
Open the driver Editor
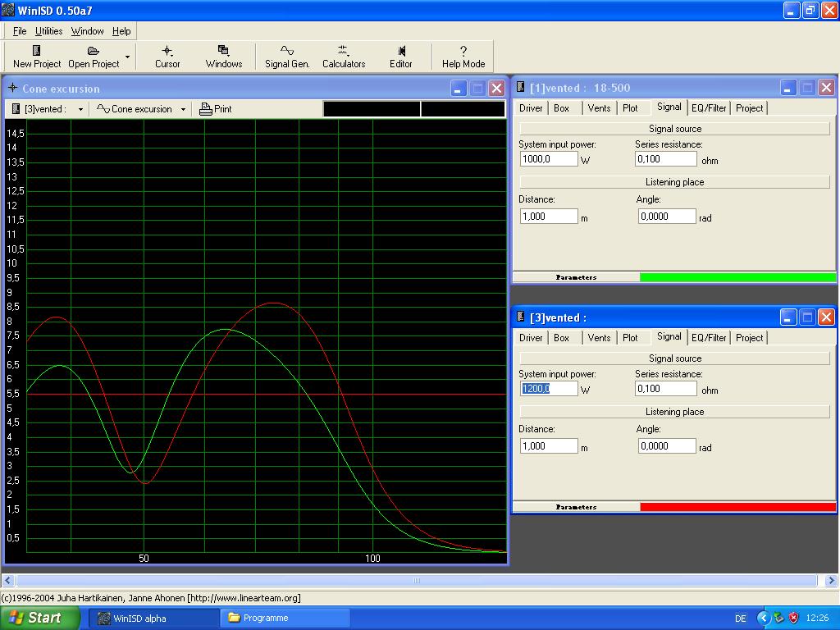[x=400, y=56]
